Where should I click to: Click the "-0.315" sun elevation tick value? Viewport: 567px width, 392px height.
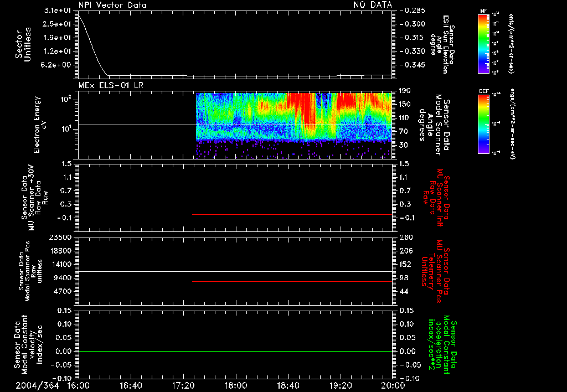pyautogui.click(x=412, y=38)
